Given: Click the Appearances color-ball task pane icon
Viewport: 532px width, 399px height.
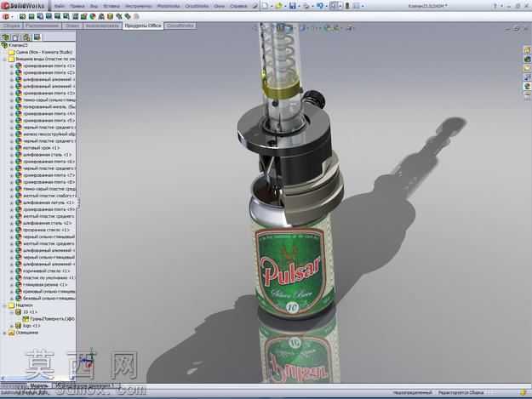Looking at the screenshot, I should pos(527,87).
